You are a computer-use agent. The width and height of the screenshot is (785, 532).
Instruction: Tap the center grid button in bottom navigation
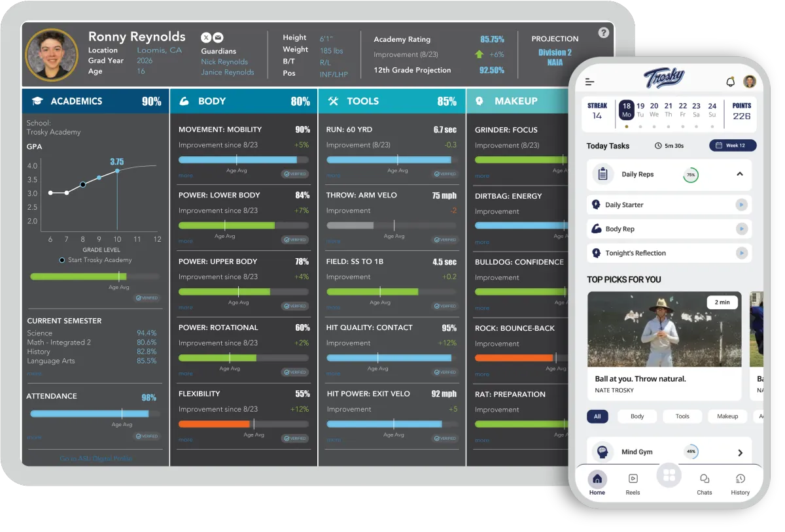[x=669, y=476]
